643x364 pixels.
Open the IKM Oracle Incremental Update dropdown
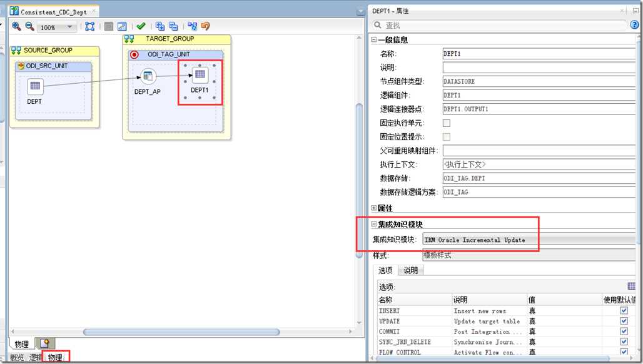(x=529, y=240)
